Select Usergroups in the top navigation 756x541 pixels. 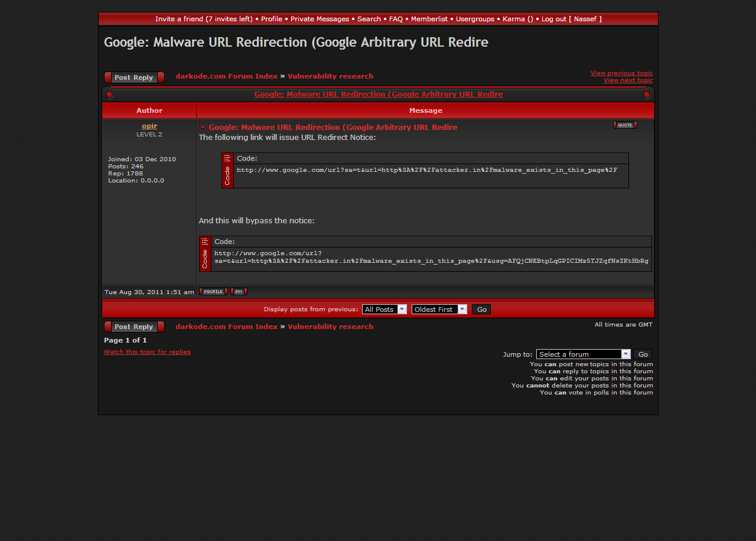[x=475, y=19]
